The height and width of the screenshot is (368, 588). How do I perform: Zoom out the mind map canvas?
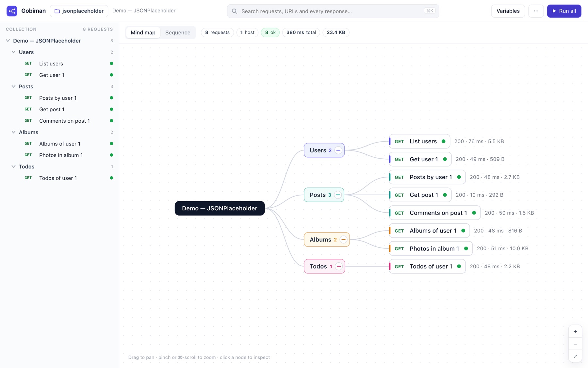(x=575, y=344)
